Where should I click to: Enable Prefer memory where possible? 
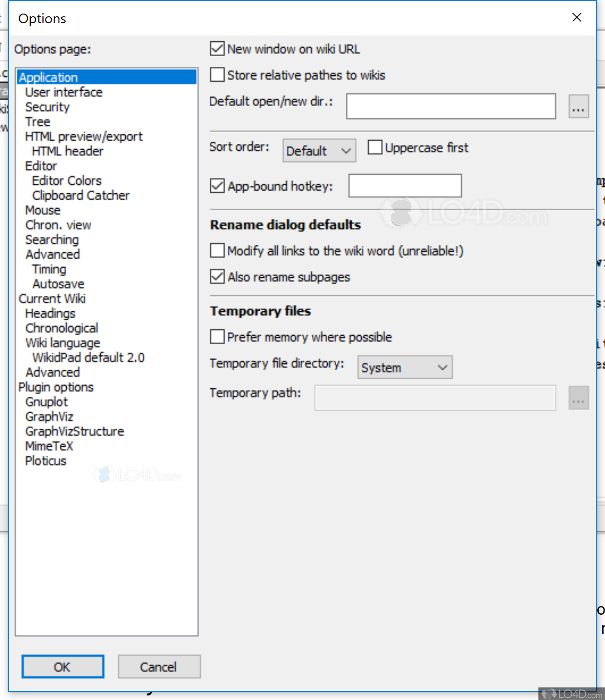tap(217, 337)
